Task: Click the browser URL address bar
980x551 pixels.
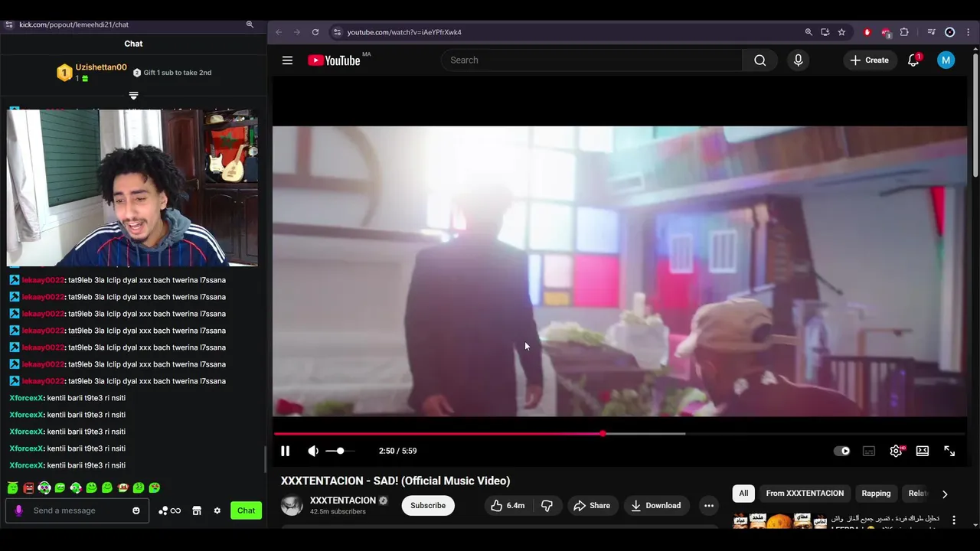Action: point(567,32)
